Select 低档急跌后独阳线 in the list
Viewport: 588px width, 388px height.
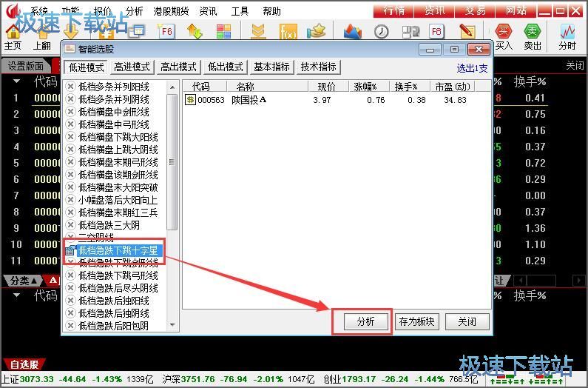[114, 301]
